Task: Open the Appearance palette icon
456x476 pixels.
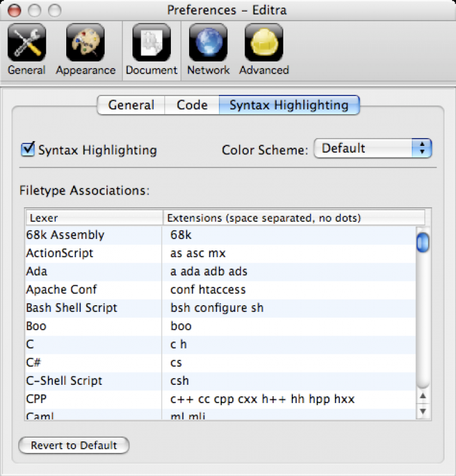Action: [x=85, y=43]
